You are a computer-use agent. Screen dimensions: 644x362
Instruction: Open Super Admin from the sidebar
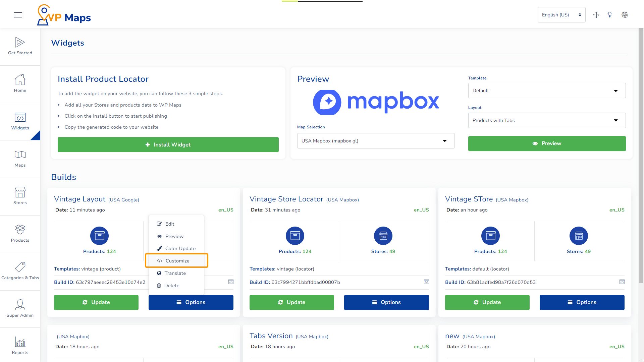tap(20, 307)
